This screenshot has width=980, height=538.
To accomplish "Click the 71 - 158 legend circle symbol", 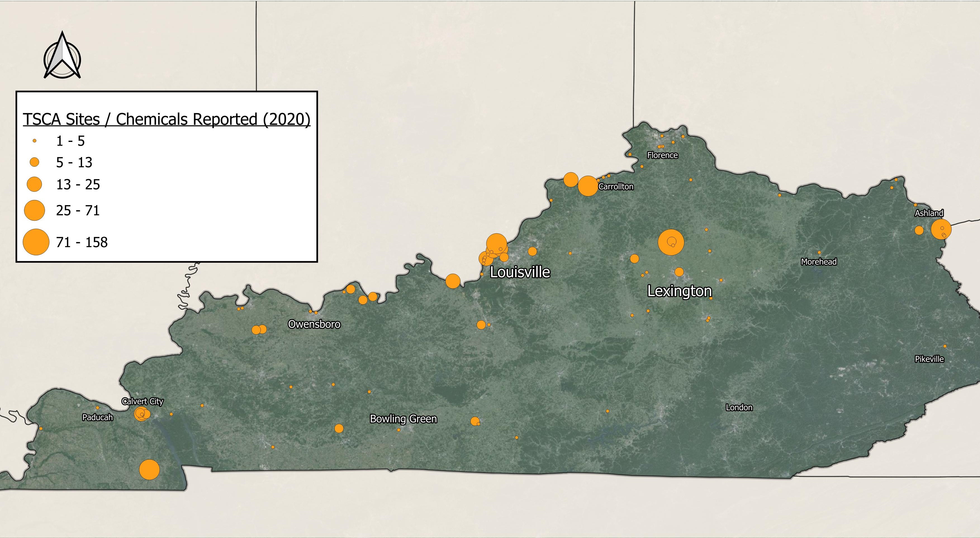I will (36, 242).
